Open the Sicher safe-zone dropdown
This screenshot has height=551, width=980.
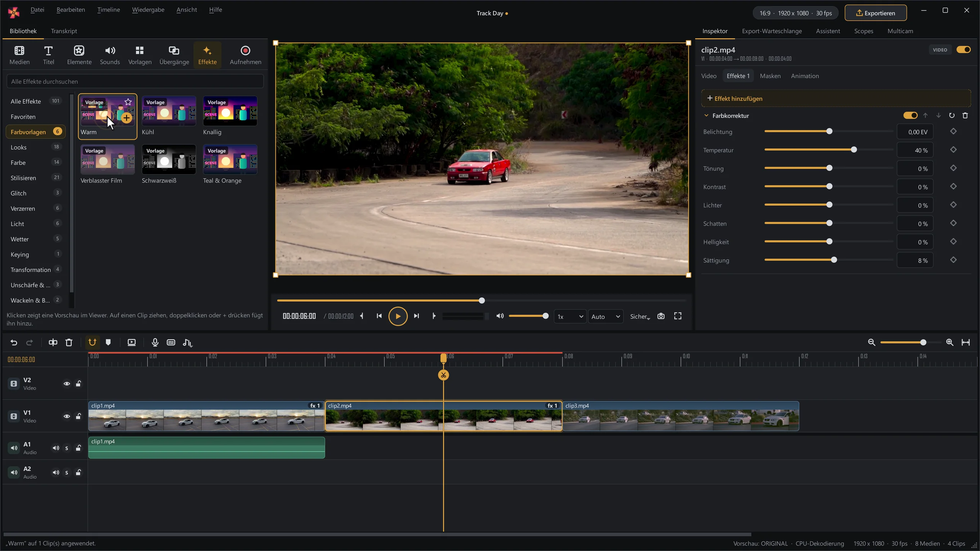pos(640,316)
